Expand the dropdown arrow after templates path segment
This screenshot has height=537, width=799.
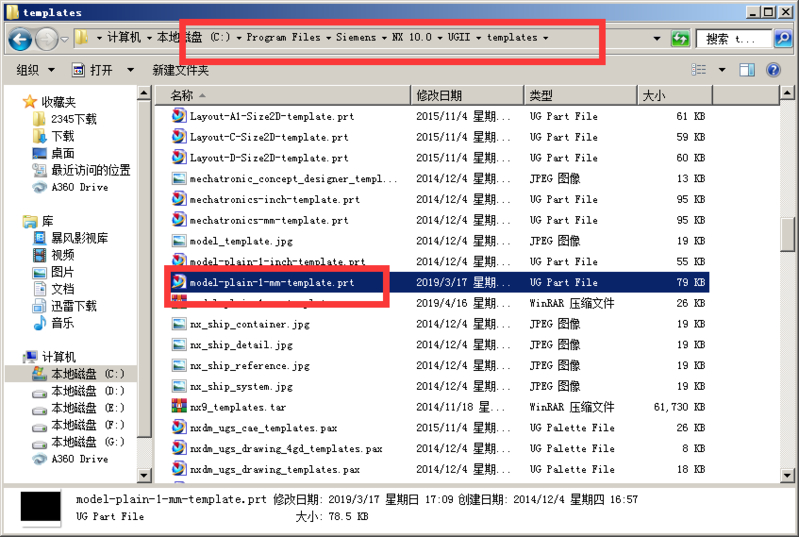click(x=546, y=38)
